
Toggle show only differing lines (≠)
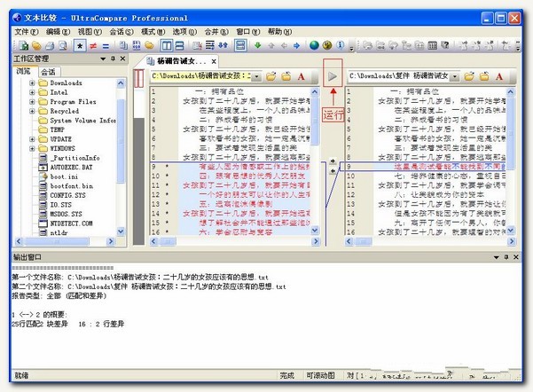pyautogui.click(x=93, y=45)
